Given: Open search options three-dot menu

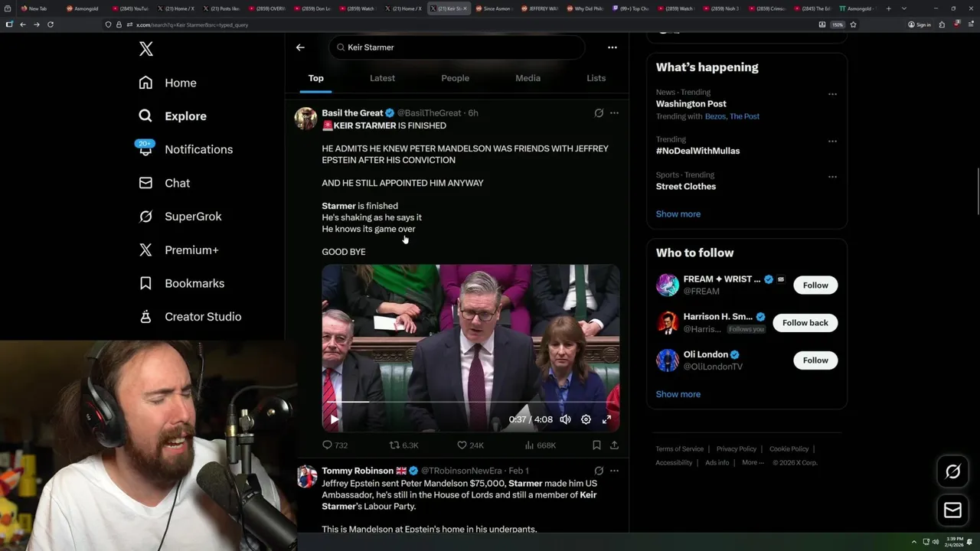Looking at the screenshot, I should [612, 47].
